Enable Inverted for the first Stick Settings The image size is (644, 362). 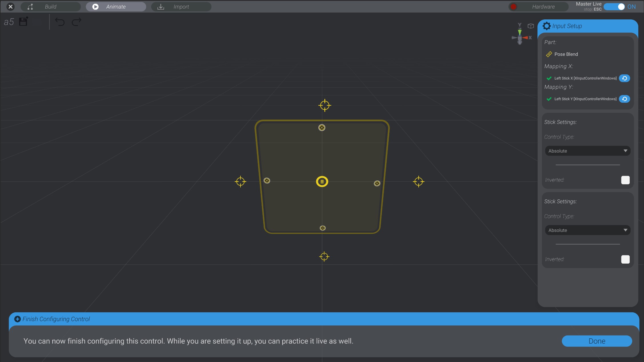pos(625,180)
